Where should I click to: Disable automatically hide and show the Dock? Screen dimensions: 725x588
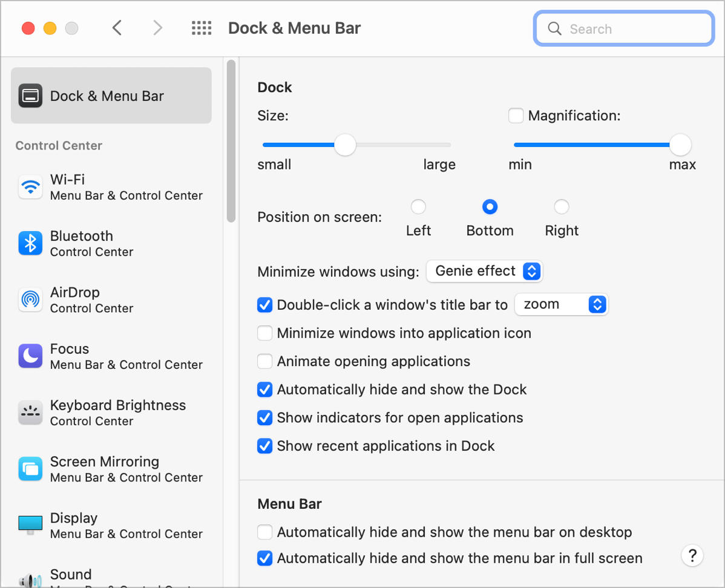coord(265,390)
